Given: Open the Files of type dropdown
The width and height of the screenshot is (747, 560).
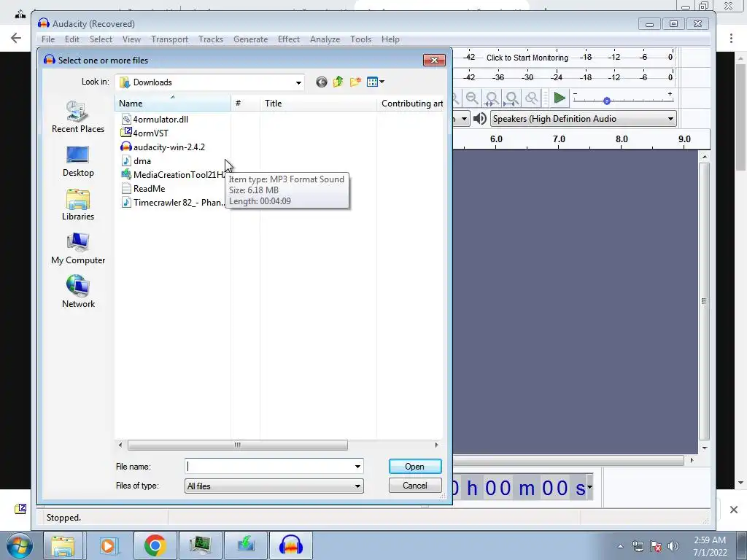Looking at the screenshot, I should [274, 486].
